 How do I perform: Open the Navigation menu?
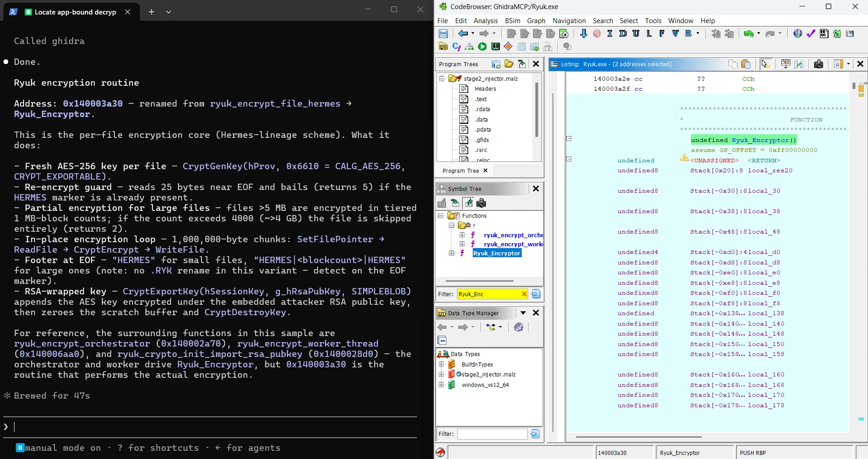click(569, 21)
